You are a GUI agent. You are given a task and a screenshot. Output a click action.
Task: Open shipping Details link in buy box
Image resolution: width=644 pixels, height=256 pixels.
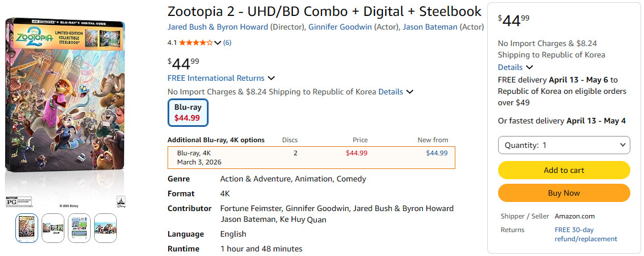tap(510, 67)
